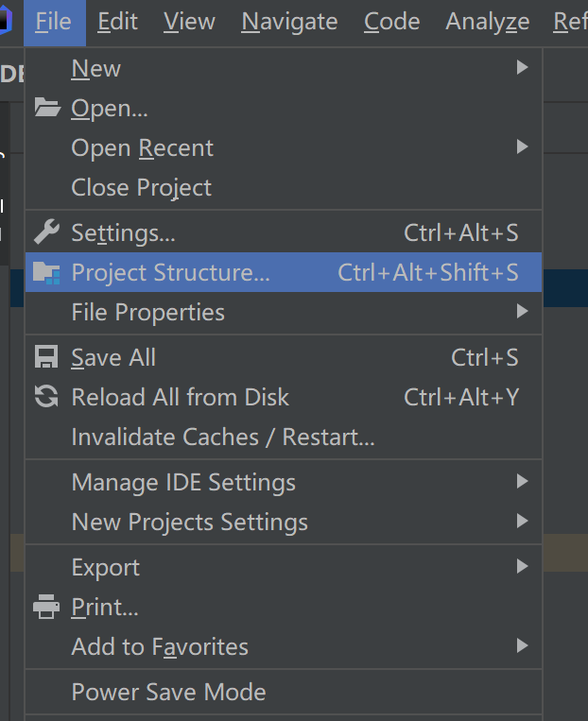Image resolution: width=588 pixels, height=721 pixels.
Task: Open the Analyze menu
Action: [488, 22]
